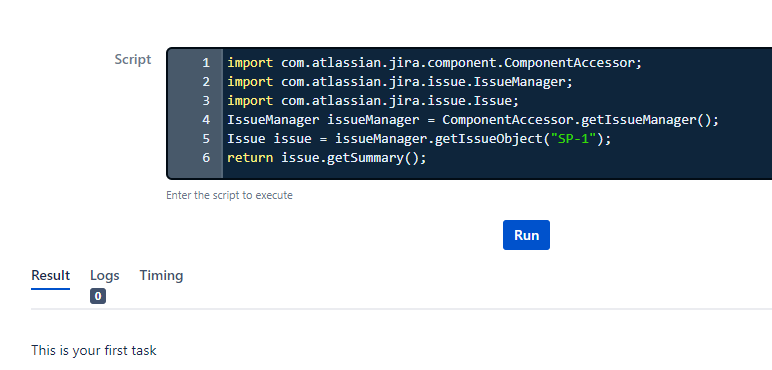Place cursor on return issue.getSummary() line
The width and height of the screenshot is (772, 370).
tap(326, 158)
